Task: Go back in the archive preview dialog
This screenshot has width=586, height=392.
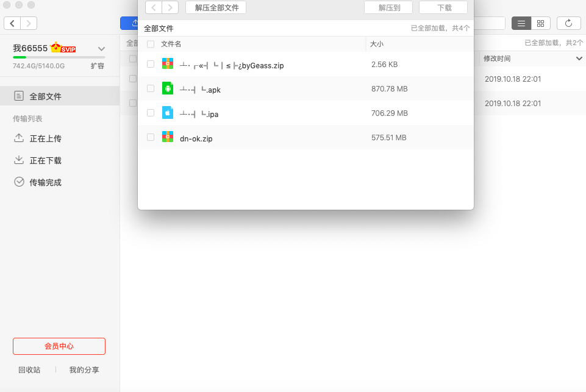Action: coord(154,7)
